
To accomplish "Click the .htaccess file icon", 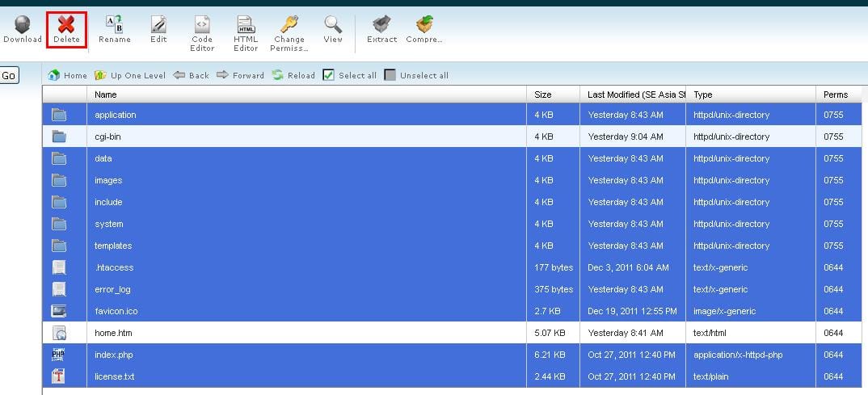I will coord(59,267).
